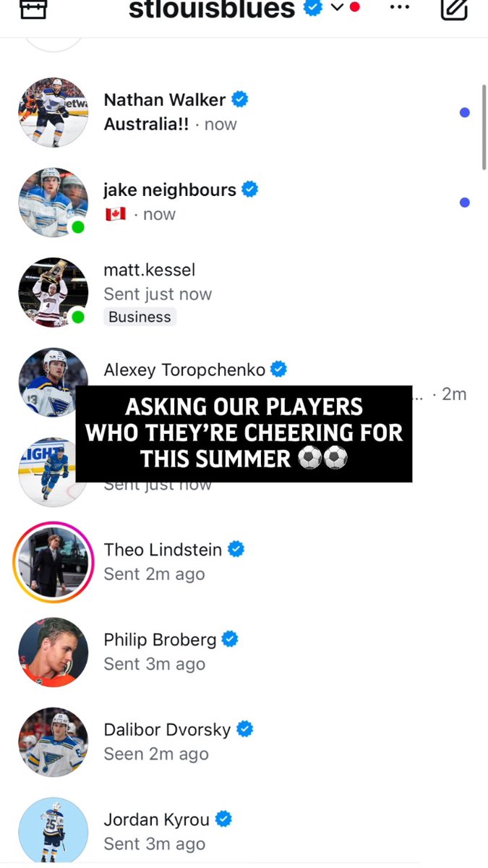Open the Dalibor Dvorsky conversation
Screen dimensions: 488x868
(x=244, y=742)
